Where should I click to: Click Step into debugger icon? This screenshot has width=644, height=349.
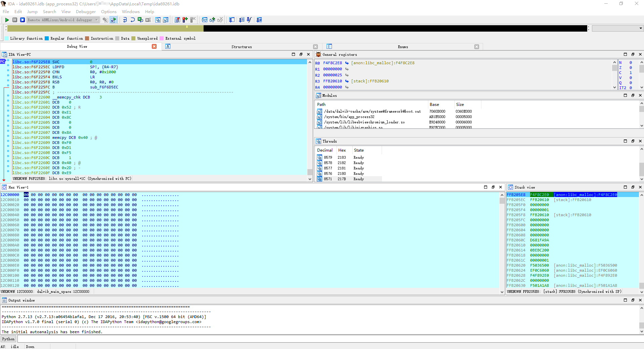pos(125,20)
